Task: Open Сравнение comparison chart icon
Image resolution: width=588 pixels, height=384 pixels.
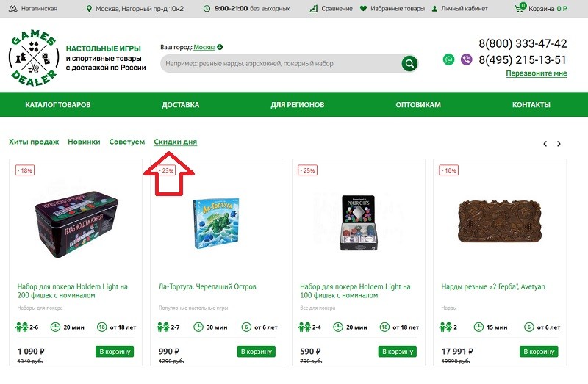Action: coord(315,9)
